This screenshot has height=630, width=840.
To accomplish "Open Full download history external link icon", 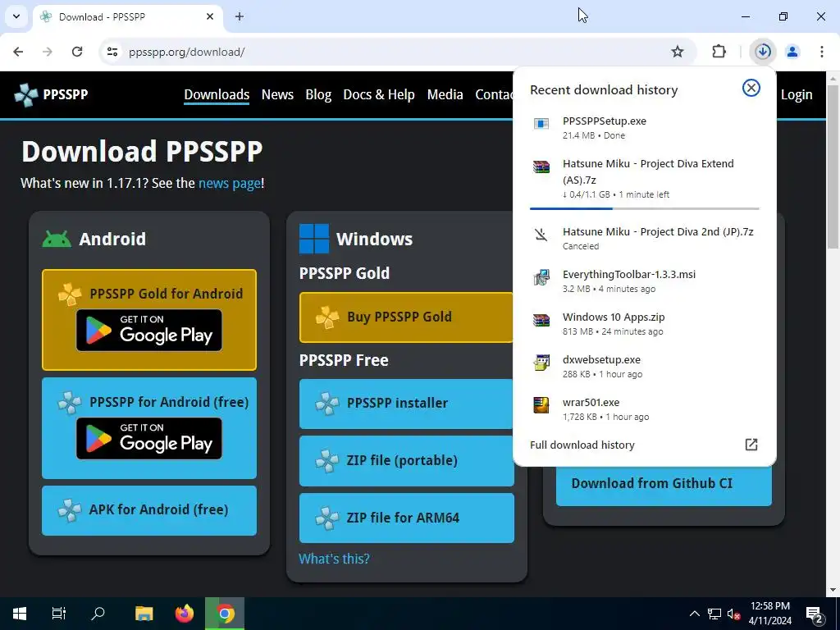I will pyautogui.click(x=751, y=445).
